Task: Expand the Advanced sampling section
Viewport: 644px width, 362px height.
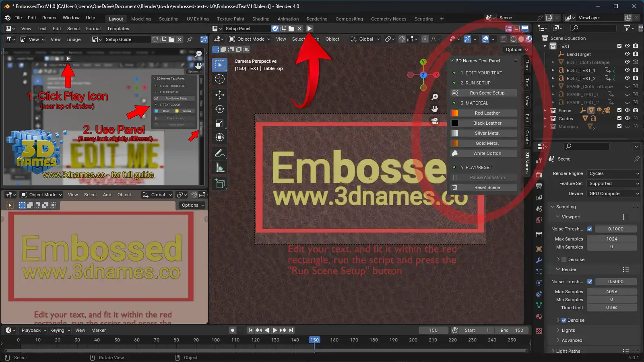Action: pos(572,340)
